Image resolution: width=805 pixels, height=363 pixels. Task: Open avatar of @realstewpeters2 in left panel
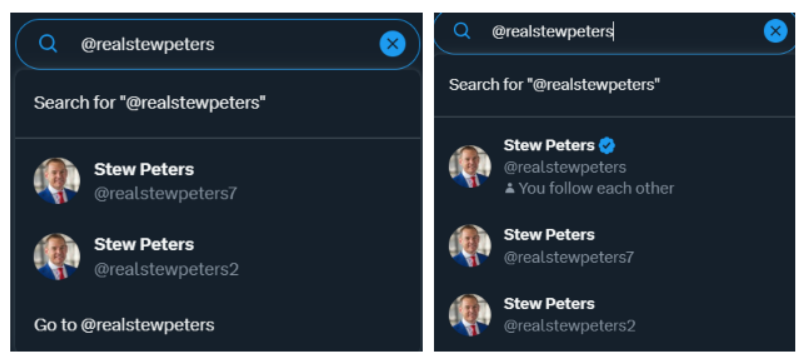coord(57,256)
